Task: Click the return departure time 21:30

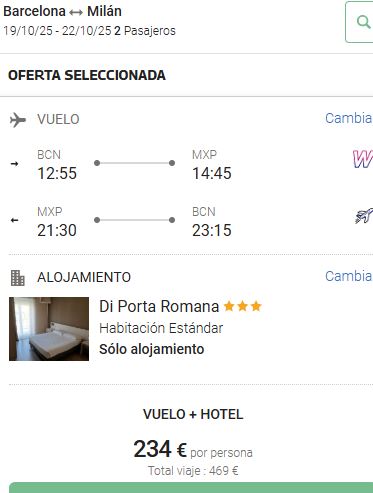Action: coord(57,230)
